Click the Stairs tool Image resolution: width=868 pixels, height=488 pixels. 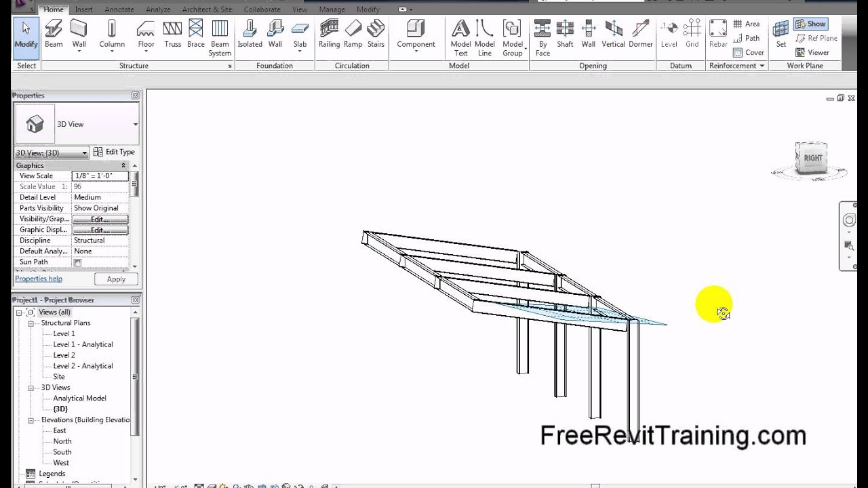(x=376, y=34)
